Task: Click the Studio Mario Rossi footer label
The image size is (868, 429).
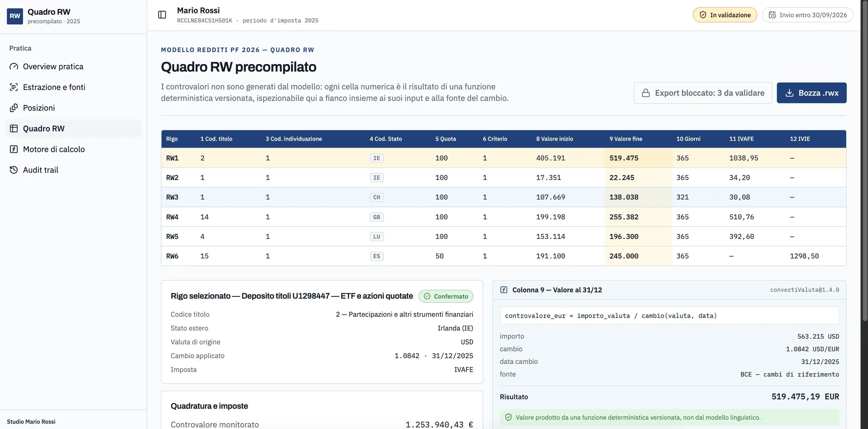Action: point(31,422)
